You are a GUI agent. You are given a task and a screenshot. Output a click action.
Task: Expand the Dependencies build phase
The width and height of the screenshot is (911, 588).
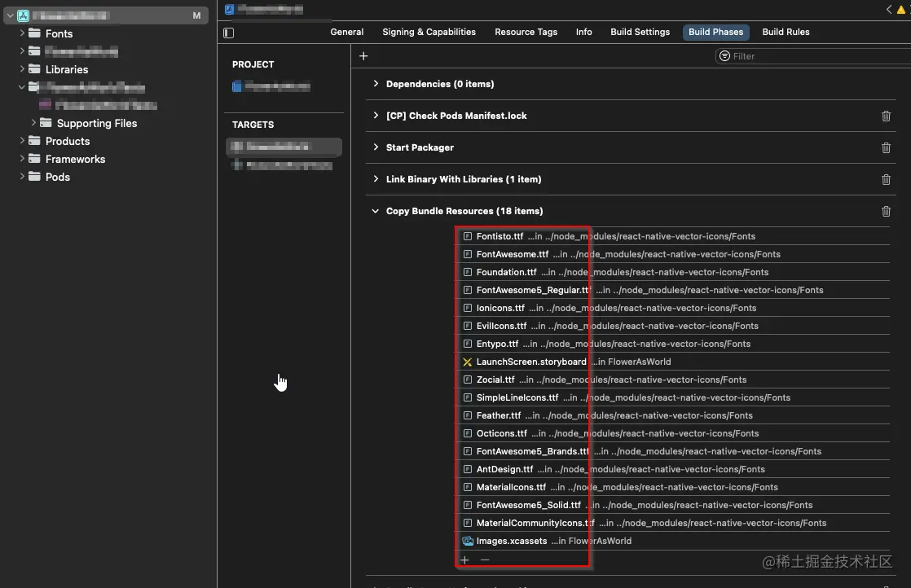click(x=376, y=84)
